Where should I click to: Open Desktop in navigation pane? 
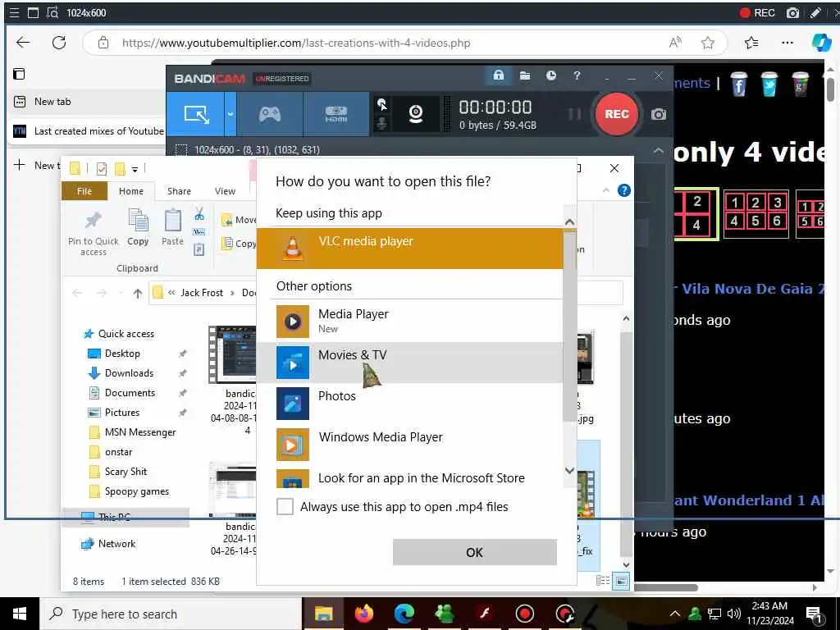[x=122, y=354]
